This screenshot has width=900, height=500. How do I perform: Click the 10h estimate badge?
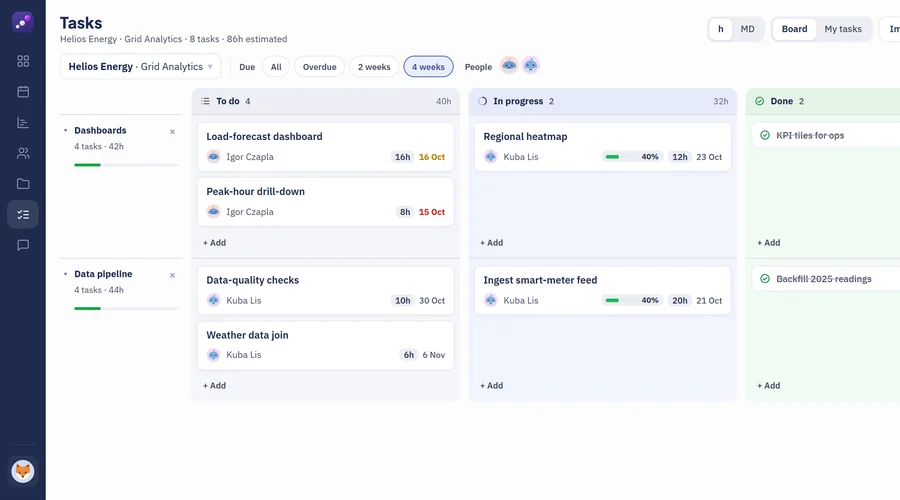pos(402,300)
